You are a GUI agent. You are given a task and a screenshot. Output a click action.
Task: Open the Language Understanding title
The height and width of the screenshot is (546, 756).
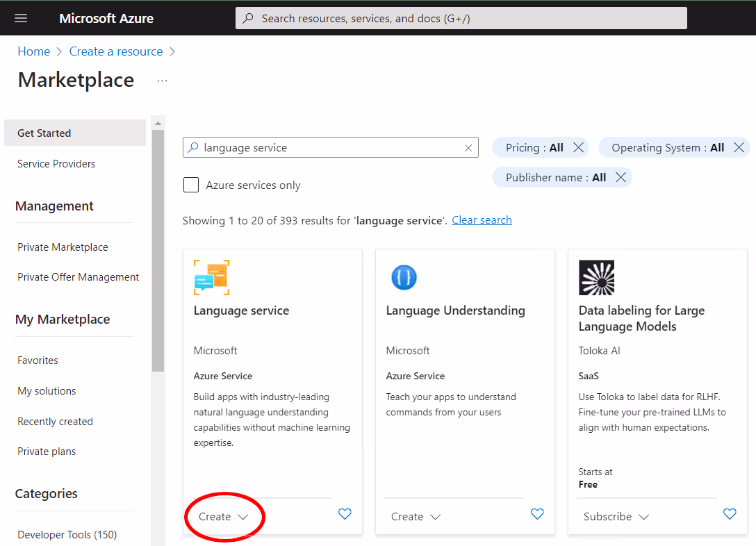(455, 311)
